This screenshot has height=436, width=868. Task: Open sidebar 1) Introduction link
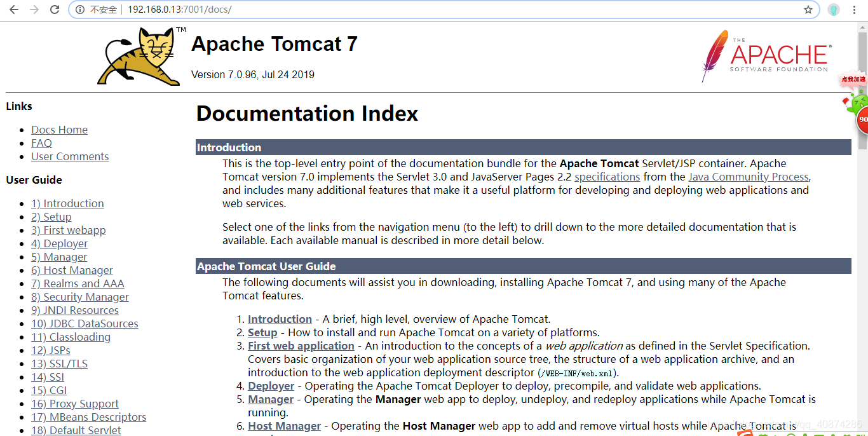point(67,203)
